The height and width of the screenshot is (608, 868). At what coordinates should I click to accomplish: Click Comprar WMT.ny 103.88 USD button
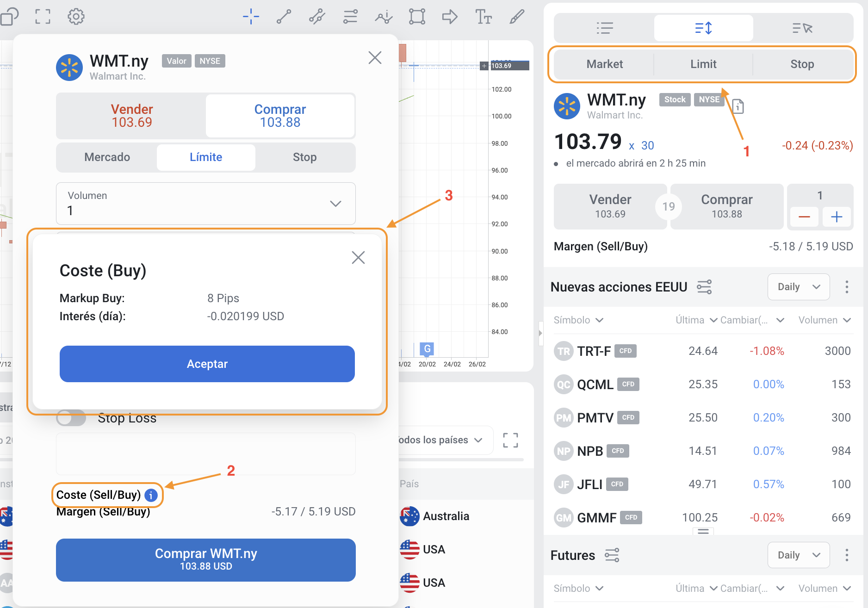coord(206,560)
